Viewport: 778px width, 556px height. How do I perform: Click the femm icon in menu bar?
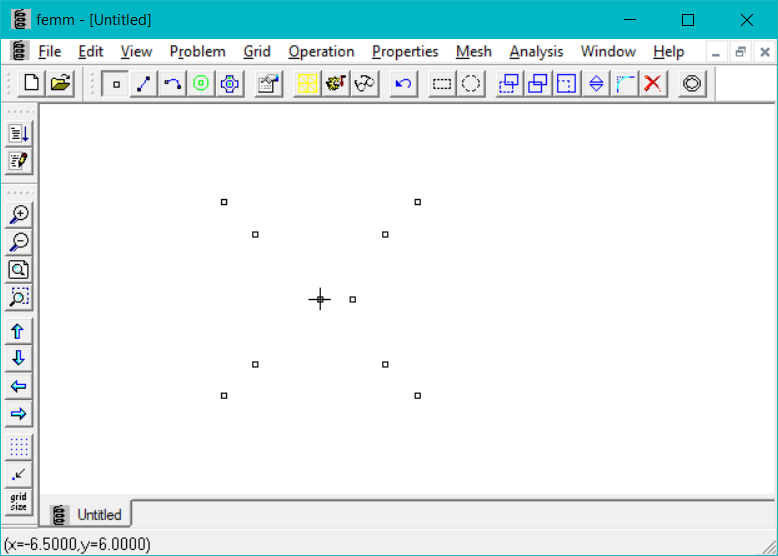[19, 52]
